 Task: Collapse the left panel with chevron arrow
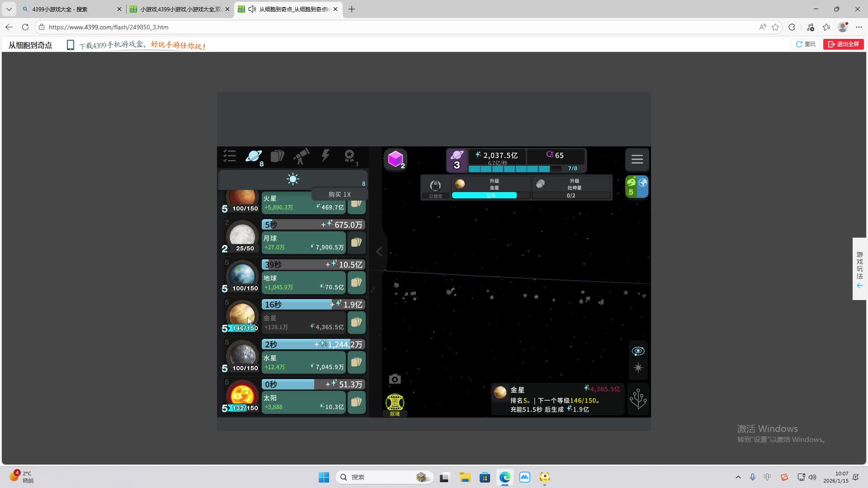point(379,252)
